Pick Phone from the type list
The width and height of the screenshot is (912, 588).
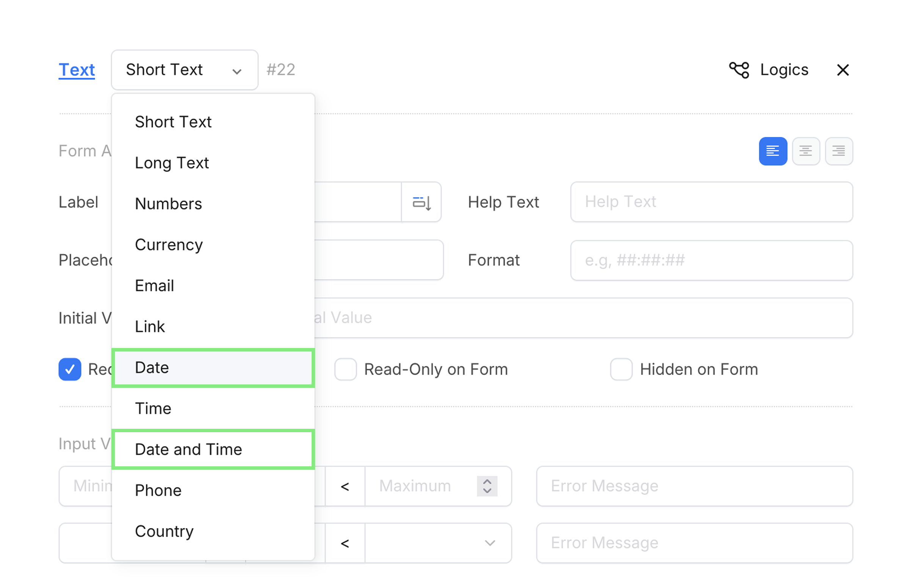[x=158, y=490]
